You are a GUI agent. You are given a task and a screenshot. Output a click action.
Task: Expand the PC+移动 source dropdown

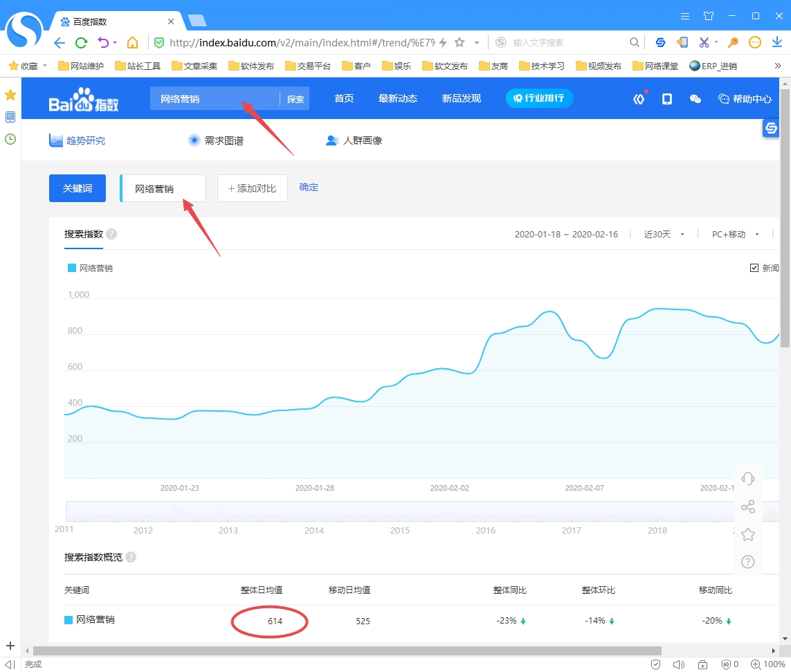point(735,235)
